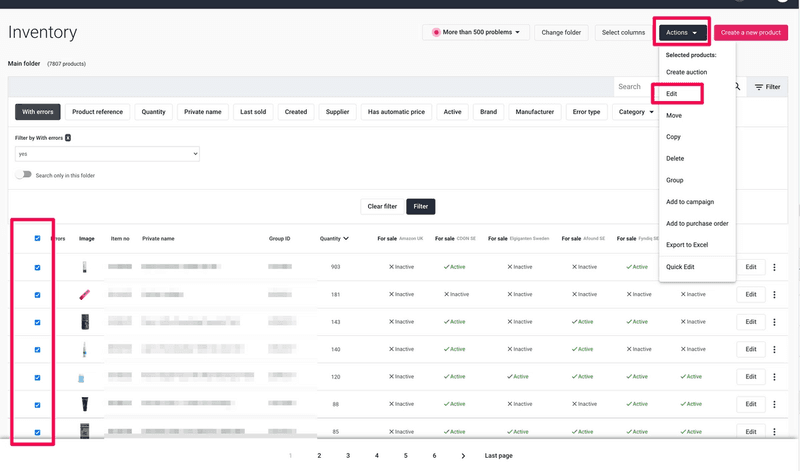The width and height of the screenshot is (800, 471).
Task: Select the Product reference filter chip
Action: coord(97,112)
